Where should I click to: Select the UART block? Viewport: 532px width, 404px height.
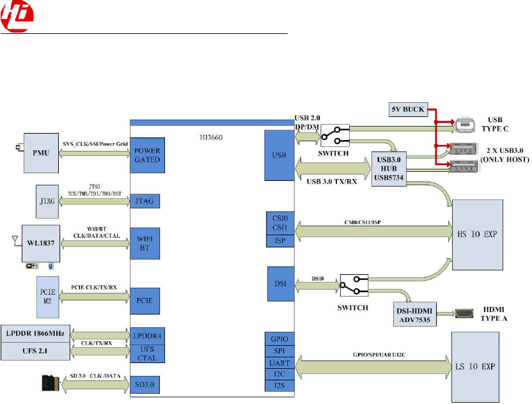point(279,363)
